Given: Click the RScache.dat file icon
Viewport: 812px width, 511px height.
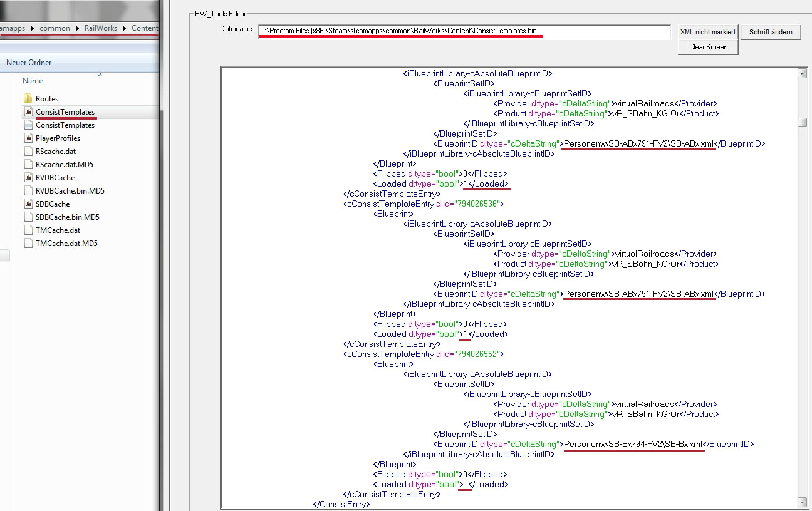Looking at the screenshot, I should (x=28, y=152).
